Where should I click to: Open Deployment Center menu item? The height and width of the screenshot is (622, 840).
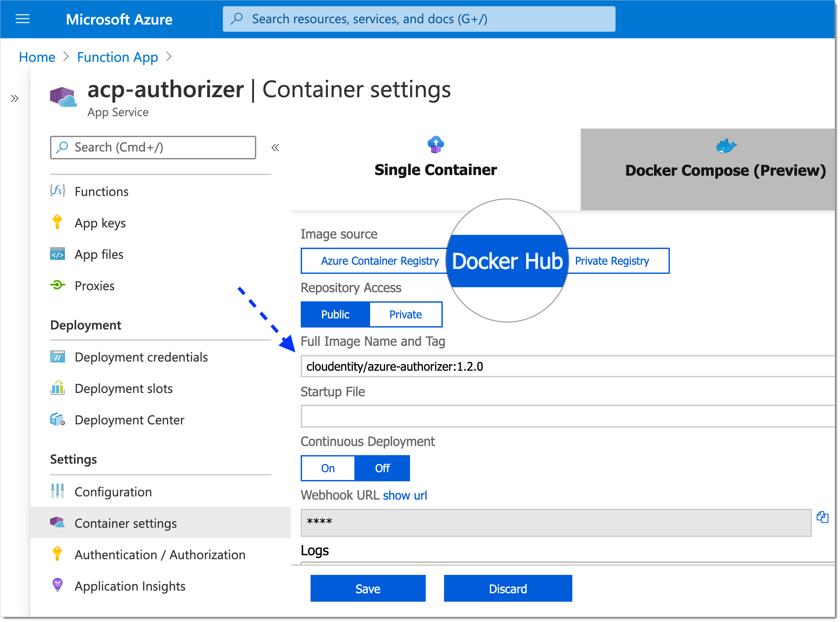point(160,420)
